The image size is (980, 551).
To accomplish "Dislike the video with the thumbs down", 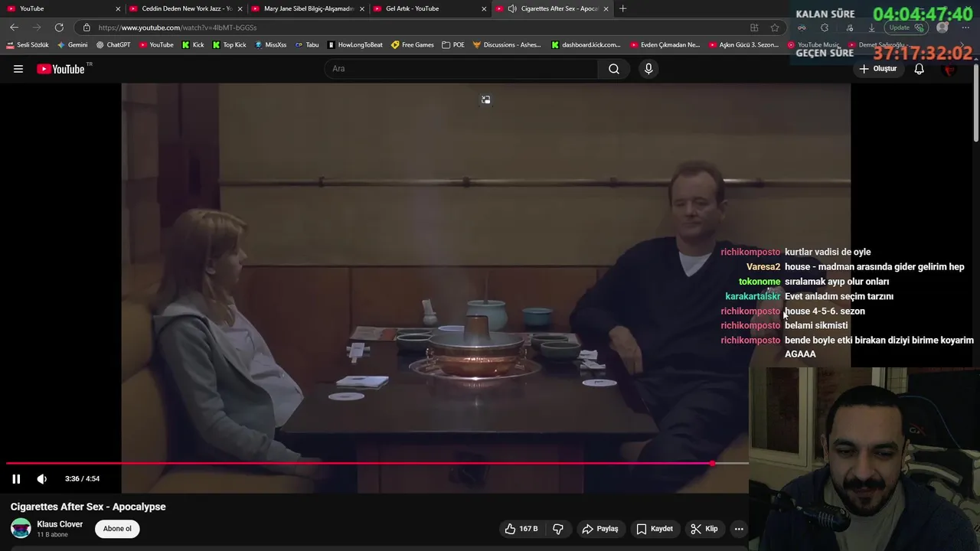I will click(558, 529).
